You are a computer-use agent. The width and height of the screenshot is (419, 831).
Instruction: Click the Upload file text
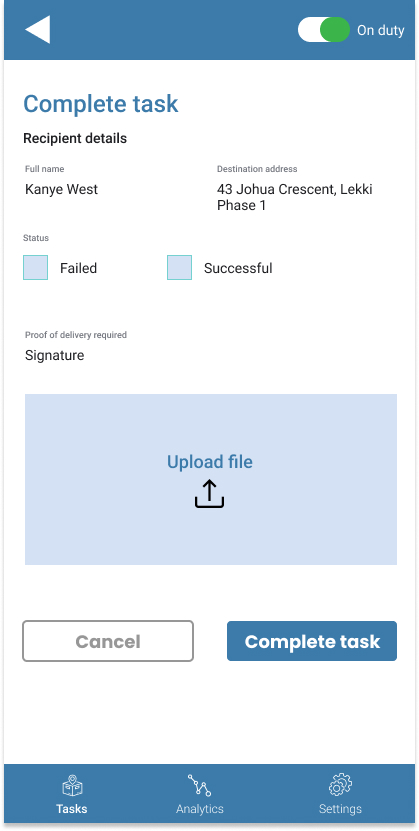[210, 462]
